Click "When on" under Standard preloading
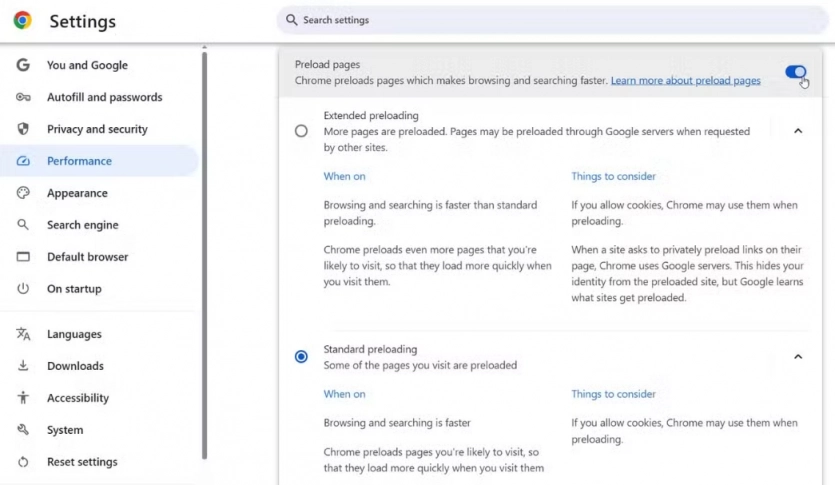835x485 pixels. [345, 394]
